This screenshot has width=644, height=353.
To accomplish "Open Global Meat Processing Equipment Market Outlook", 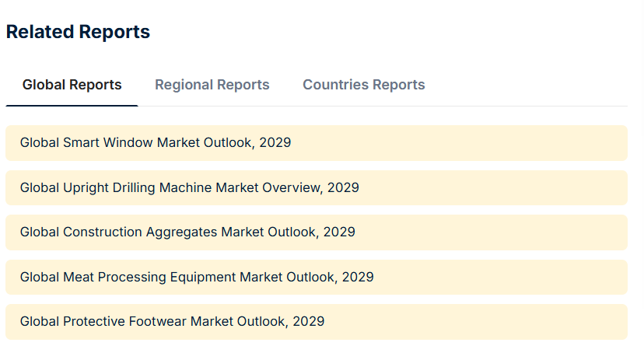I will click(197, 277).
